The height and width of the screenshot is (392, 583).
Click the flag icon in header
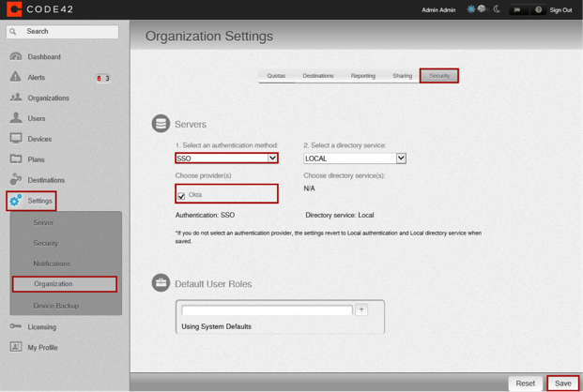(517, 10)
